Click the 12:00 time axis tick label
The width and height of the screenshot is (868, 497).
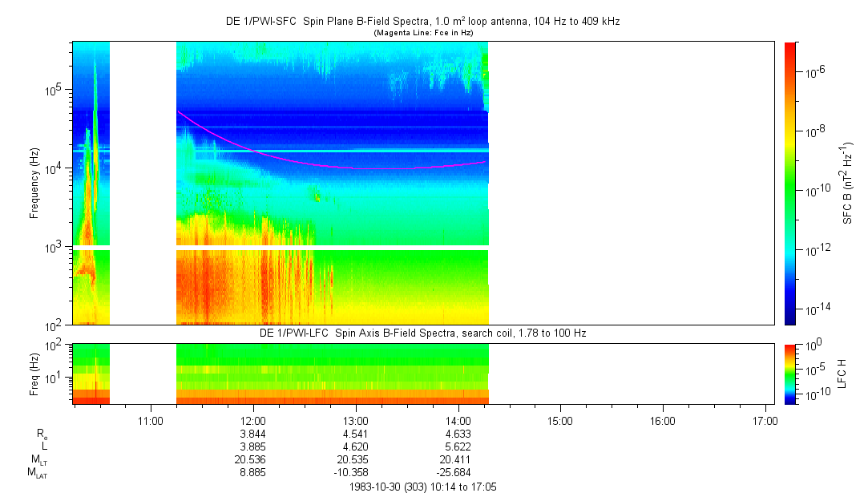click(253, 419)
